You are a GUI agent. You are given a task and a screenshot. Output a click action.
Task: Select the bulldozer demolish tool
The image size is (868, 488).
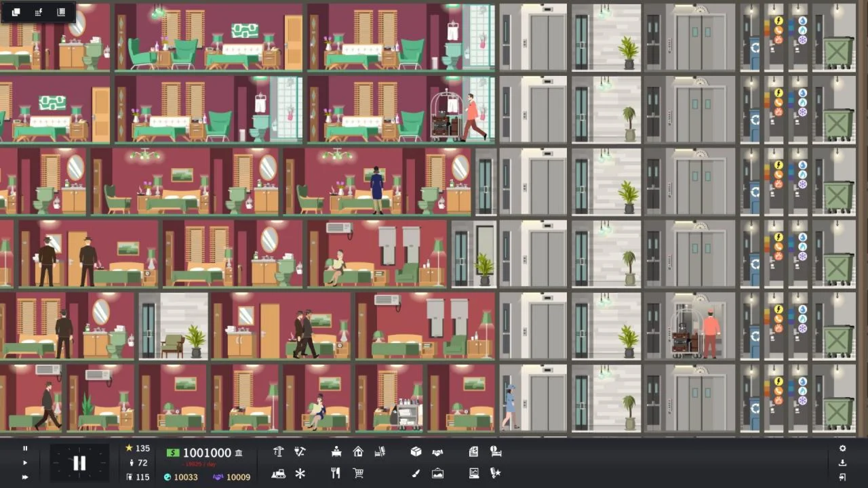pos(278,473)
